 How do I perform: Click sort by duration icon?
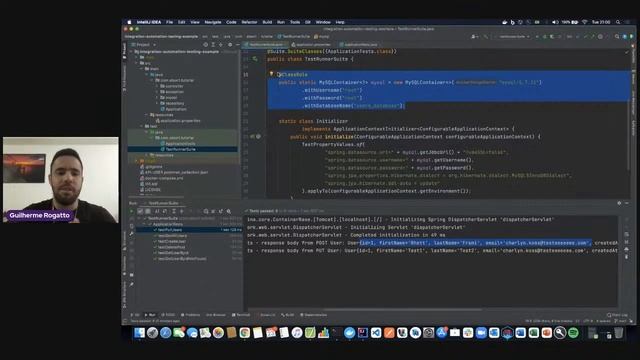click(165, 211)
